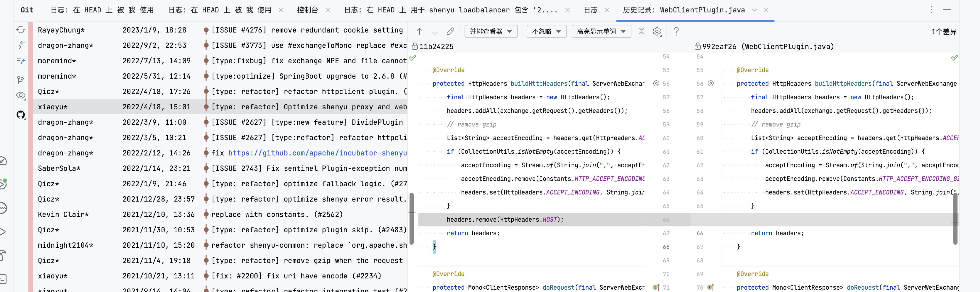
Task: Toggle the eye view options in sidebar
Action: tap(20, 96)
